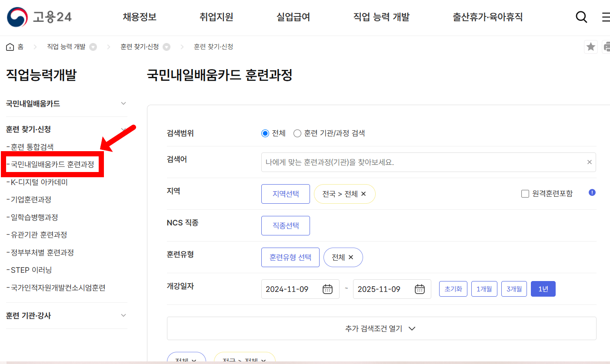Set date range to 1개월
This screenshot has height=364, width=610.
pyautogui.click(x=484, y=289)
